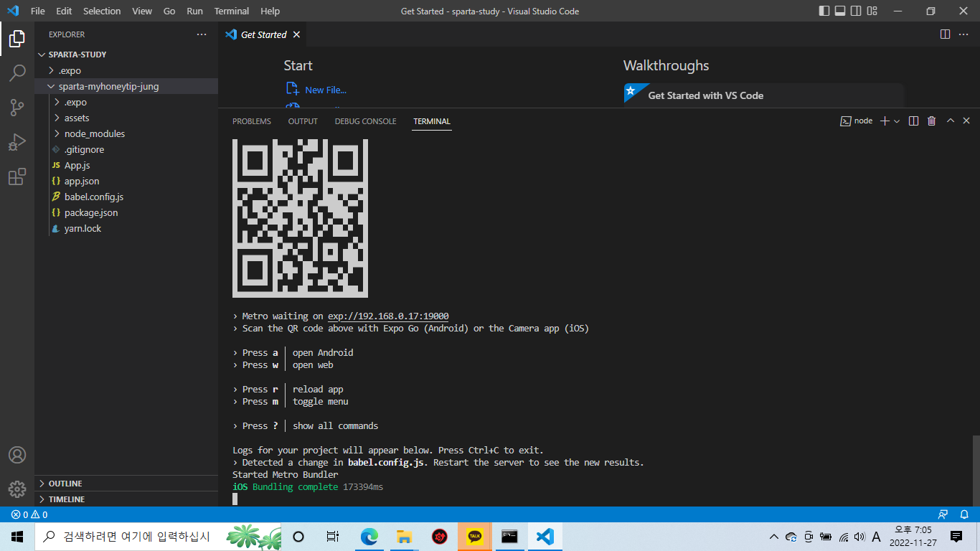Open the Source Control view
This screenshot has height=551, width=980.
tap(17, 108)
